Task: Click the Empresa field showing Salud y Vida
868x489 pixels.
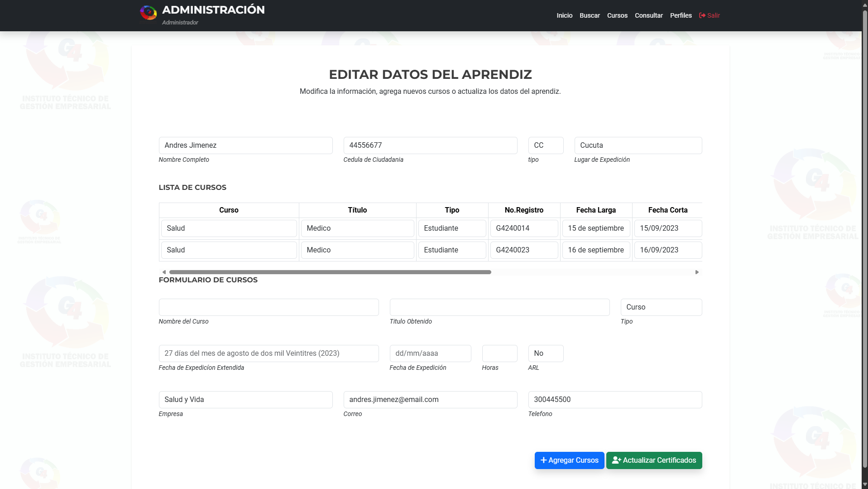Action: 245,399
